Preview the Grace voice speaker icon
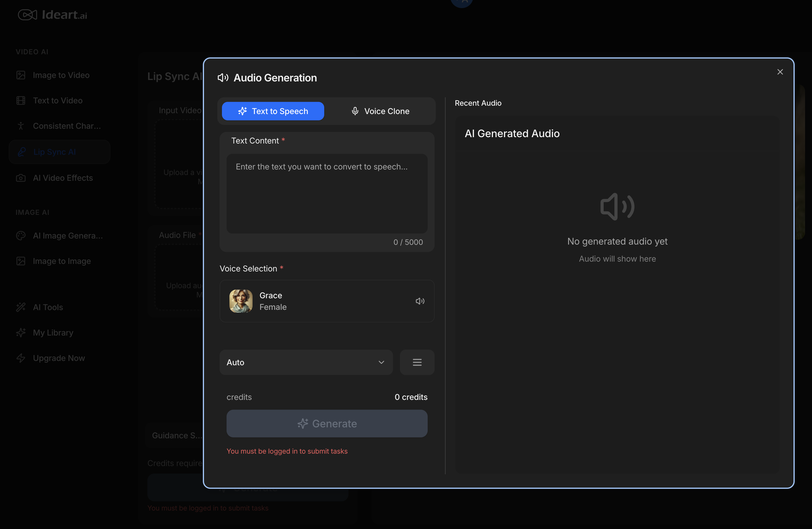Viewport: 812px width, 529px height. [x=420, y=301]
